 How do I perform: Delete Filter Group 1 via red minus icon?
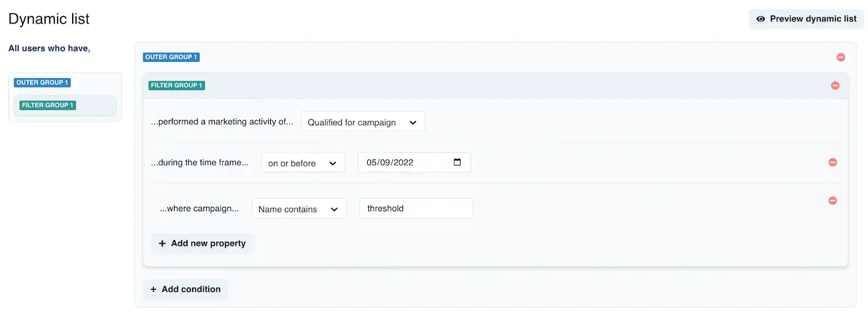tap(835, 85)
